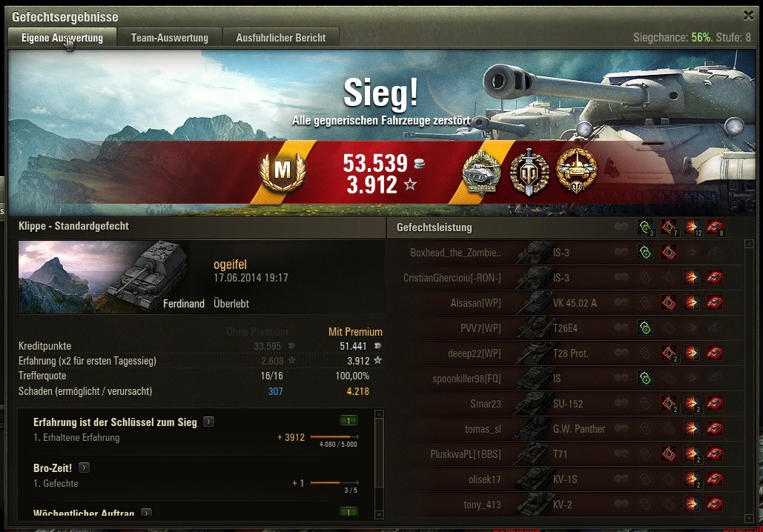This screenshot has width=763, height=532.
Task: Click the spotted icon for Boxhead_the_Zombie row
Action: pyautogui.click(x=645, y=252)
